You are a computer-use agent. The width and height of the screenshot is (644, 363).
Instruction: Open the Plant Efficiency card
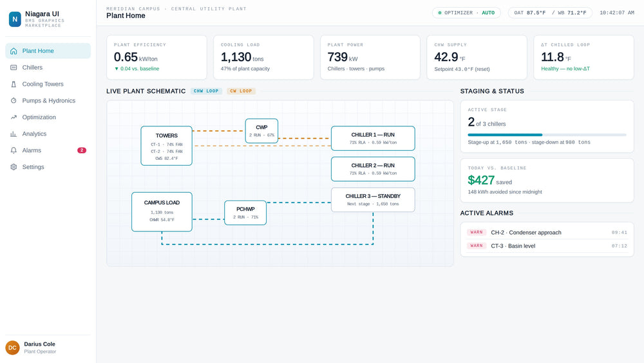(x=156, y=57)
